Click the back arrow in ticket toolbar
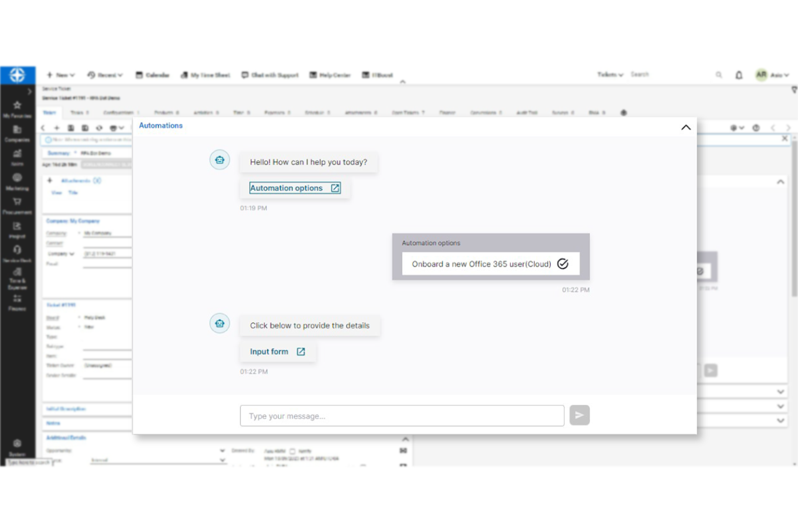798x532 pixels. point(43,128)
